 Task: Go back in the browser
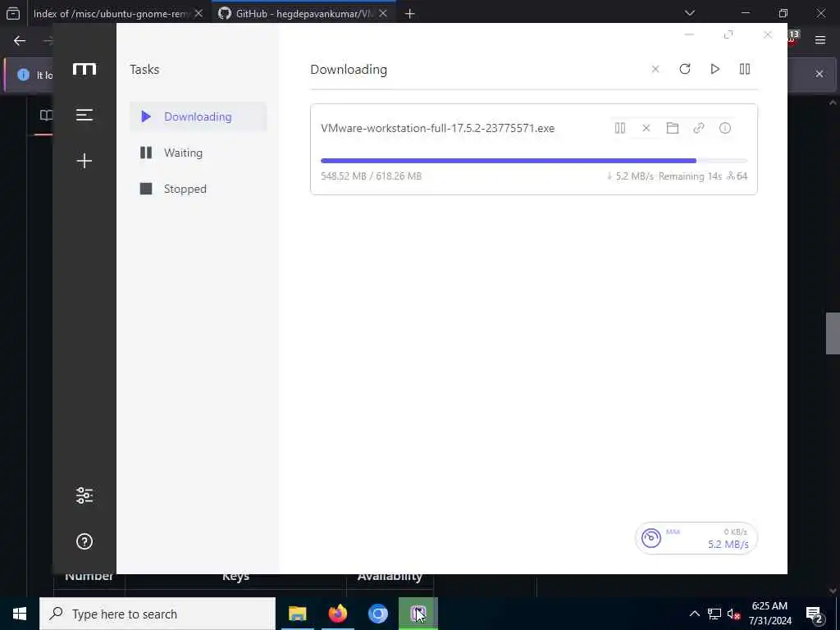click(x=20, y=41)
